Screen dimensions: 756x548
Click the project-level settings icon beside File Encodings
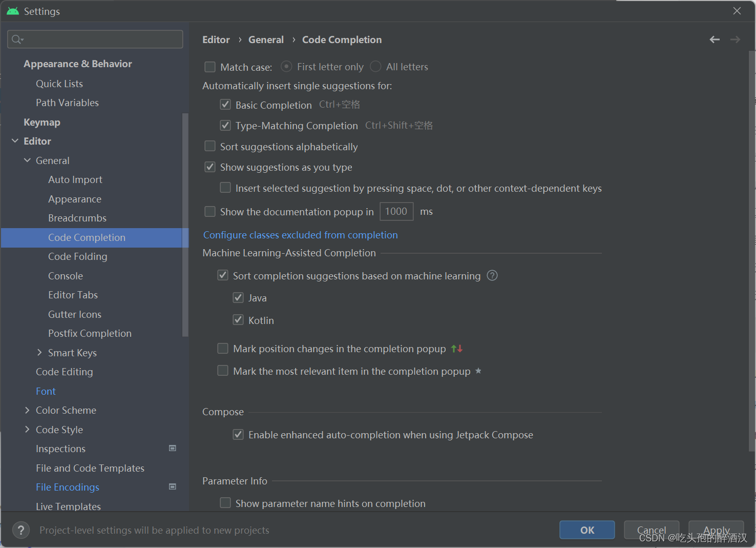point(173,486)
